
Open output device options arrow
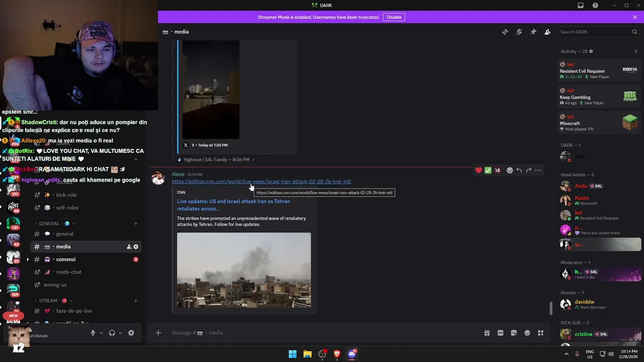(120, 333)
